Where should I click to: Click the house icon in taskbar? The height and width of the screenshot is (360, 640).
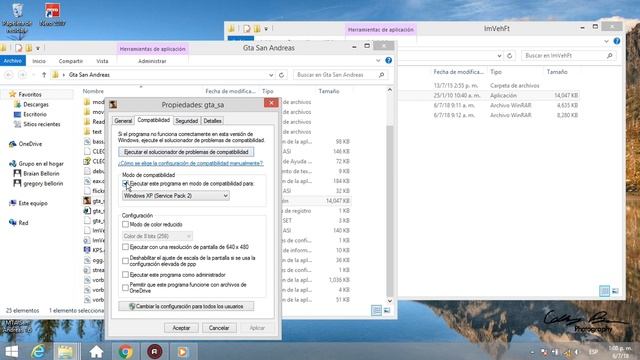96,351
